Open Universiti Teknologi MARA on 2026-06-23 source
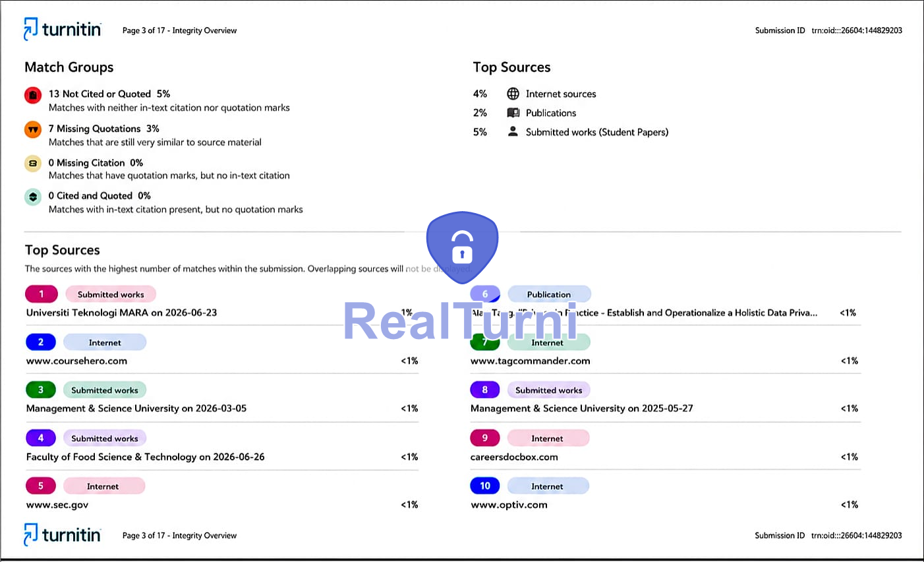The height and width of the screenshot is (562, 924). 121,313
